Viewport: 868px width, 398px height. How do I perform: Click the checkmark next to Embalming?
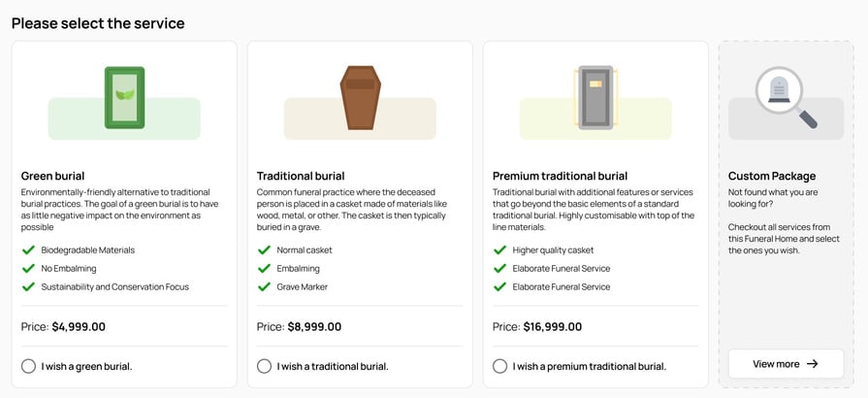[x=264, y=268]
